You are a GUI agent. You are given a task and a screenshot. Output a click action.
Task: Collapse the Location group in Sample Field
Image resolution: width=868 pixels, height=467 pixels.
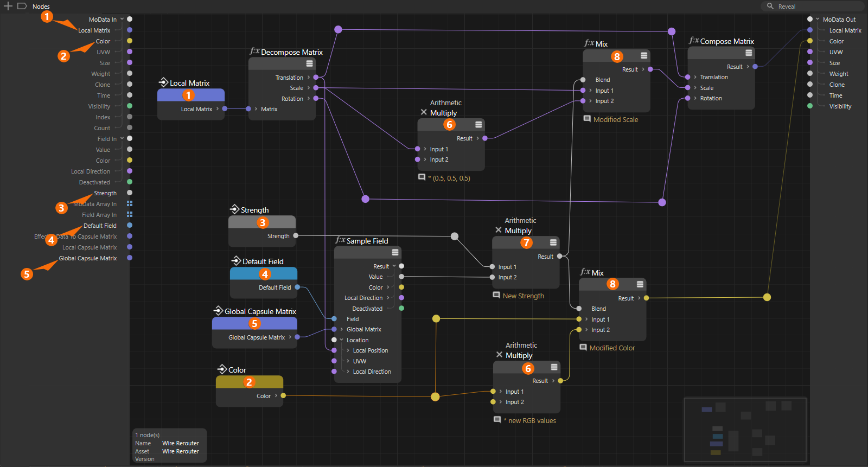tap(341, 340)
